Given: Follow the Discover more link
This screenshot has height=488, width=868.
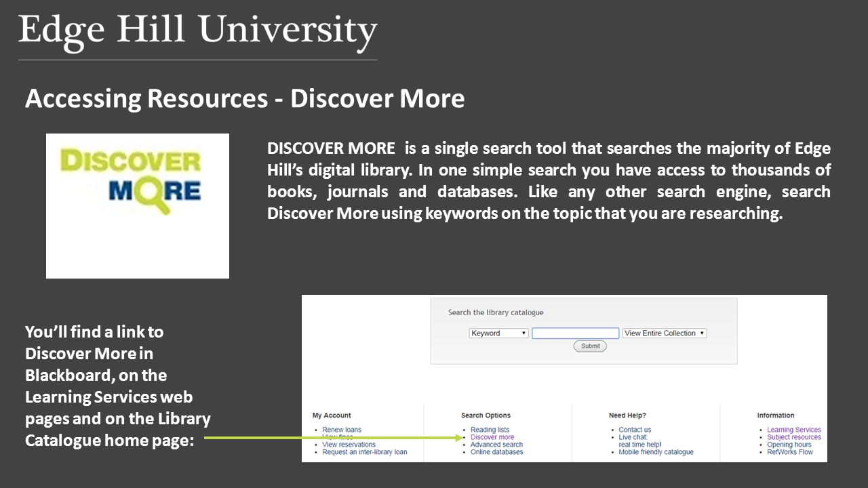Looking at the screenshot, I should click(x=492, y=437).
